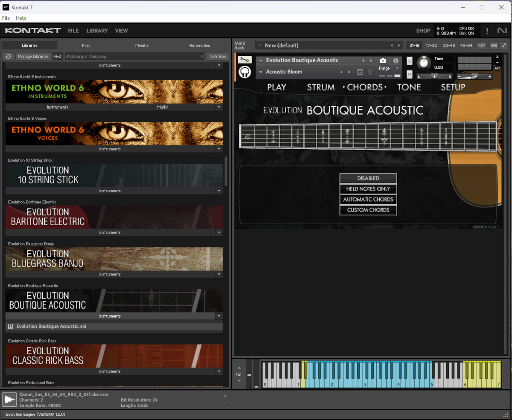Click the Instr Nav button
Image resolution: width=512 pixels, height=420 pixels.
218,56
